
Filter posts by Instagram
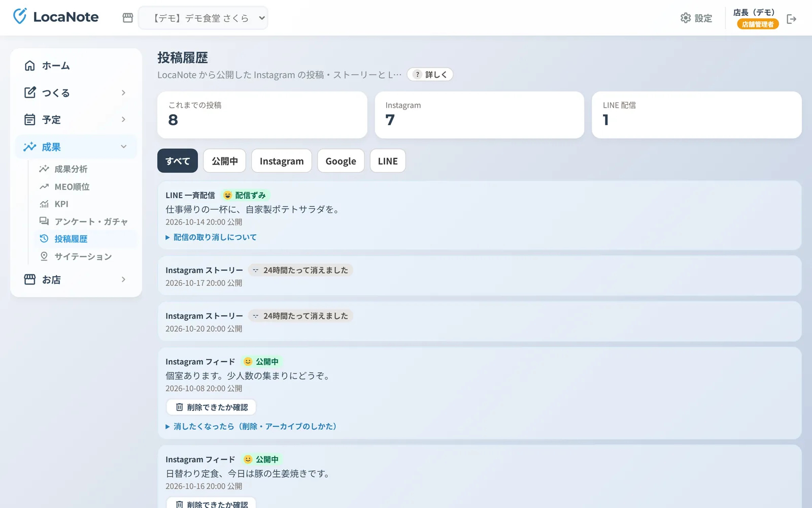click(x=282, y=161)
